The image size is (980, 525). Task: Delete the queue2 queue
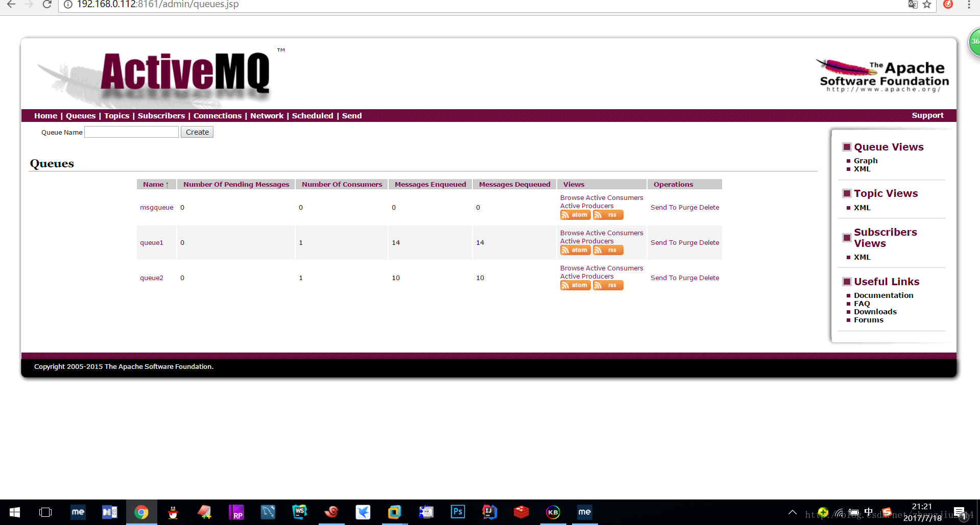[x=709, y=278]
